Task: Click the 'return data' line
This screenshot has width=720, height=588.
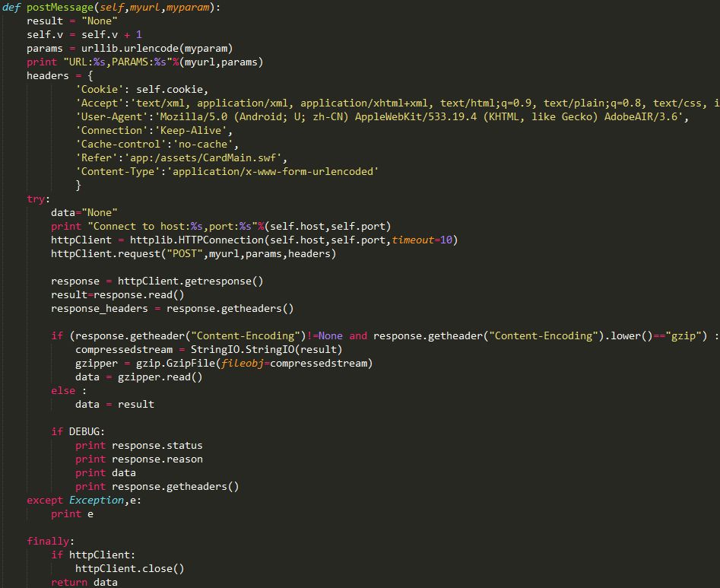Action: click(x=84, y=583)
